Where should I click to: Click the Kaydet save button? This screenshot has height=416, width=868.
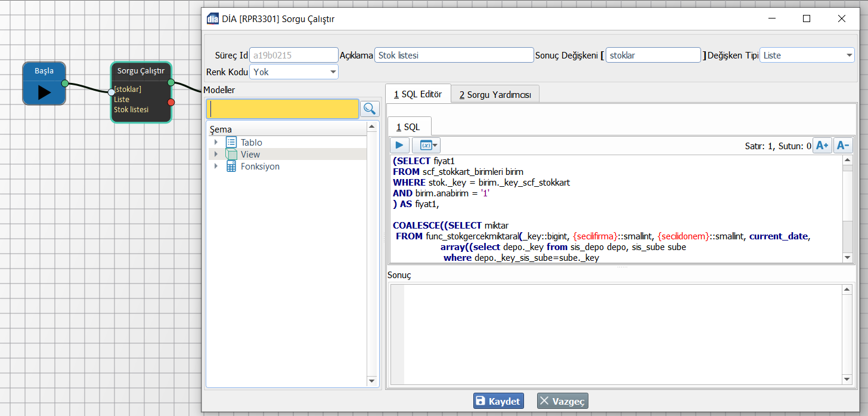point(498,401)
